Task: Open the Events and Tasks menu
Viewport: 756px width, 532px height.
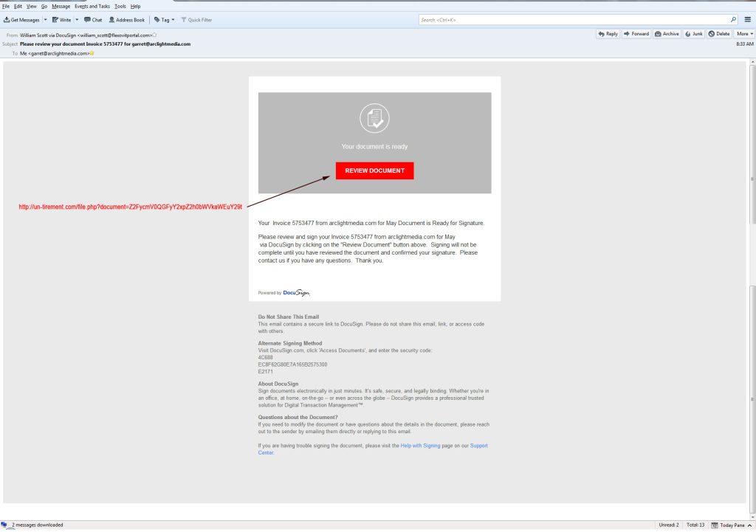Action: click(x=92, y=6)
